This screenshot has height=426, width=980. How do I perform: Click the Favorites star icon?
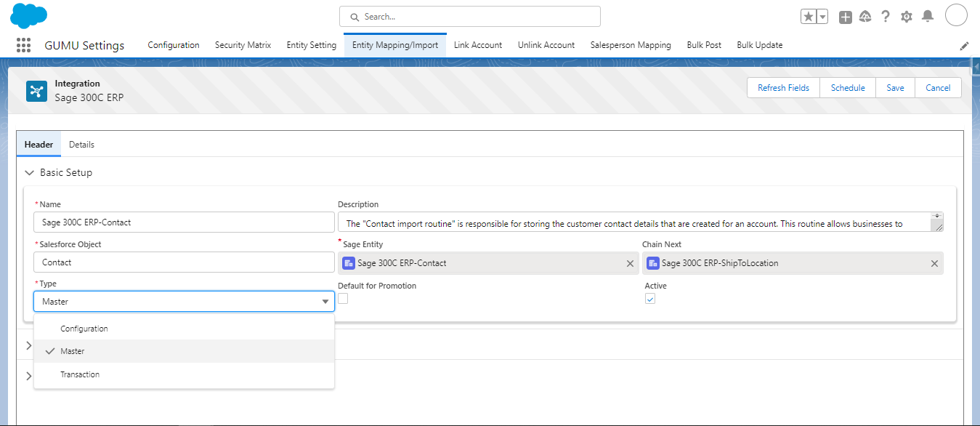tap(808, 17)
